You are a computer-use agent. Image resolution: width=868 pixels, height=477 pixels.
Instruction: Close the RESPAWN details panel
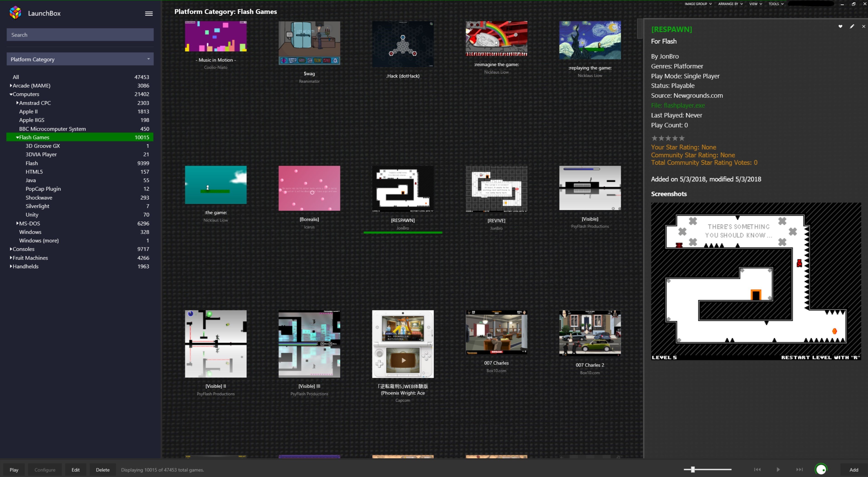(x=863, y=26)
